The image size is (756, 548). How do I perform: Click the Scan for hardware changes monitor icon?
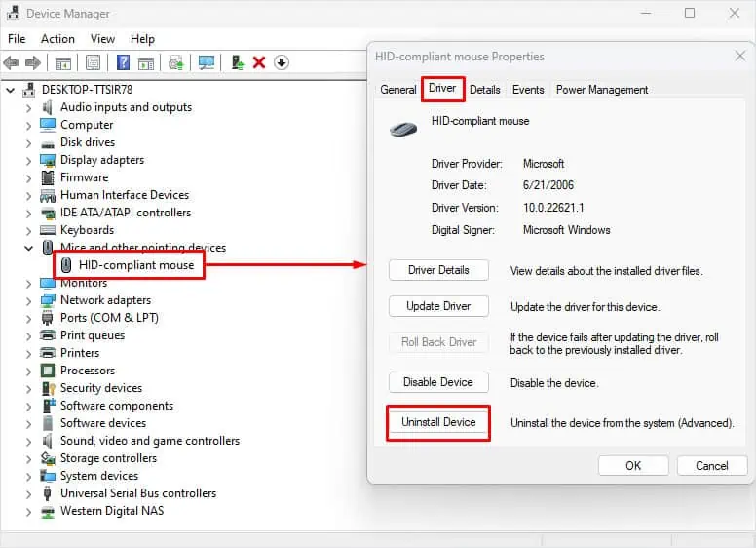click(207, 62)
